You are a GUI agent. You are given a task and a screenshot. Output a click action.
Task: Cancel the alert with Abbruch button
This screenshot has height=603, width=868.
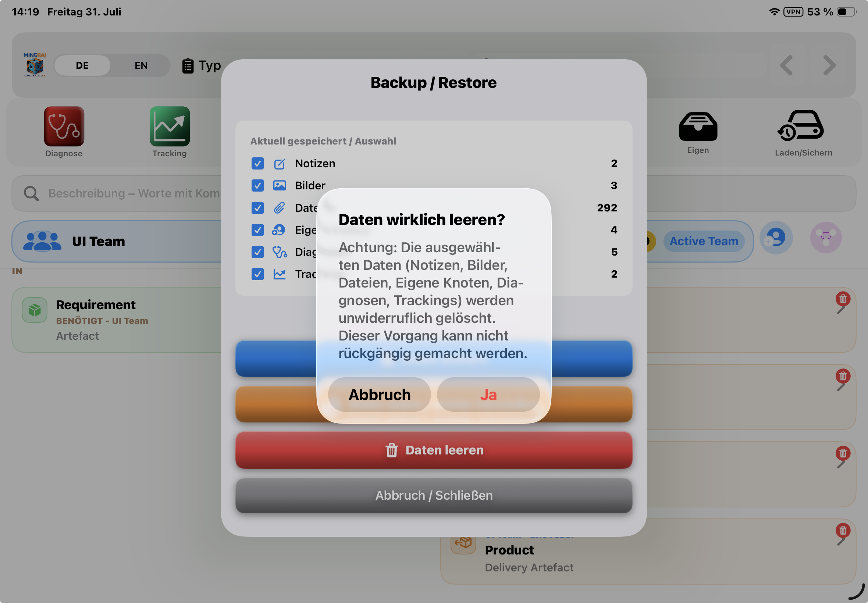coord(380,395)
